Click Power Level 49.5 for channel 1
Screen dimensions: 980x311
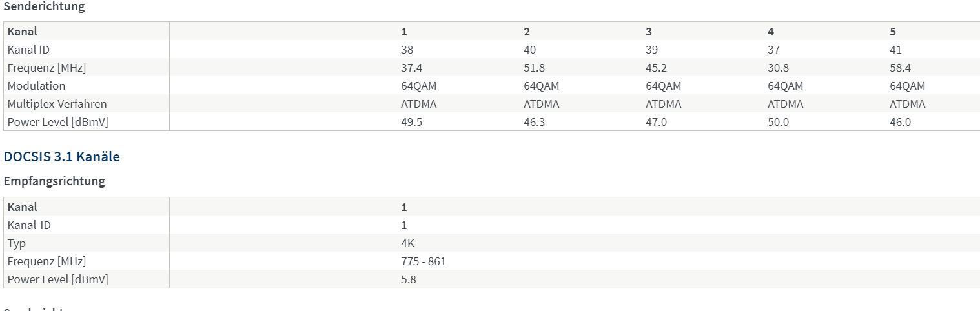click(x=411, y=122)
